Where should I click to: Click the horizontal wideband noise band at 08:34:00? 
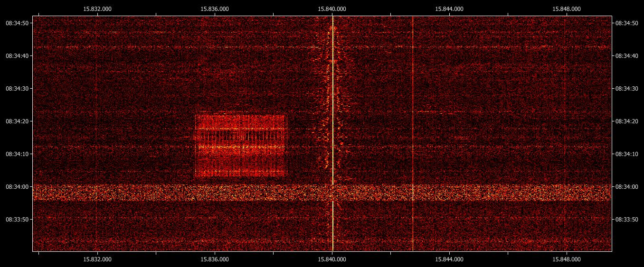pyautogui.click(x=322, y=193)
